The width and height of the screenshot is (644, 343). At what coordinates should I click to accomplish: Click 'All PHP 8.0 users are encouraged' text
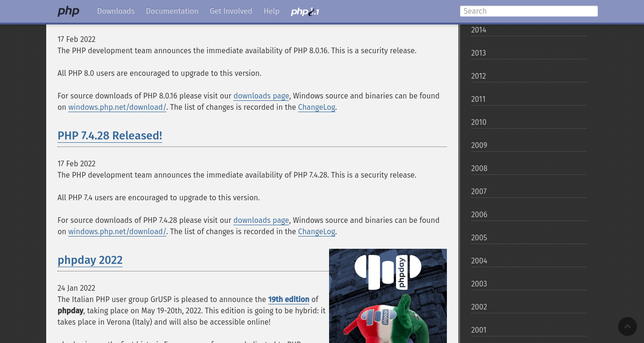pyautogui.click(x=159, y=73)
